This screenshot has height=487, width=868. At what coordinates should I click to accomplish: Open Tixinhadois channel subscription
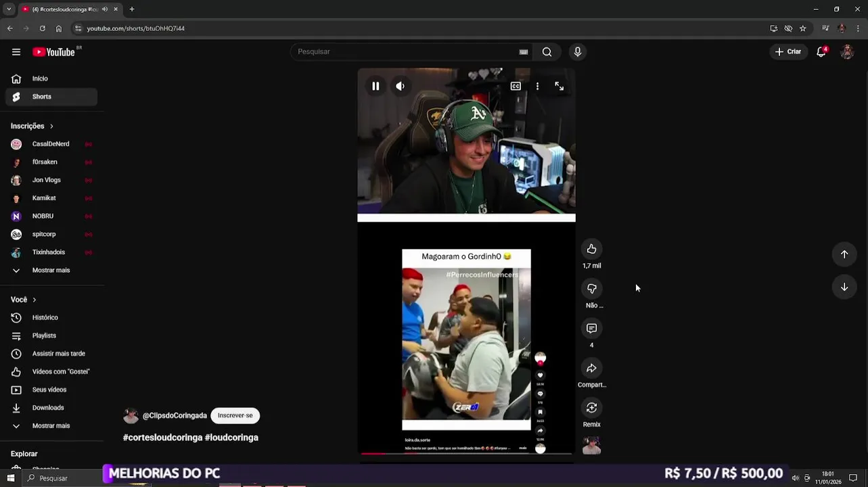coord(51,252)
